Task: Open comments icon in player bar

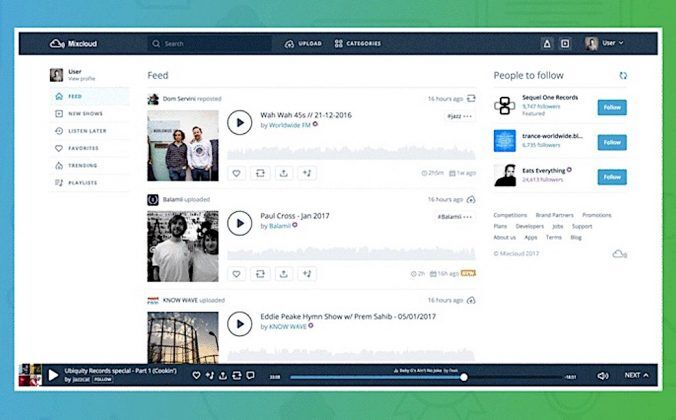Action: click(x=250, y=375)
